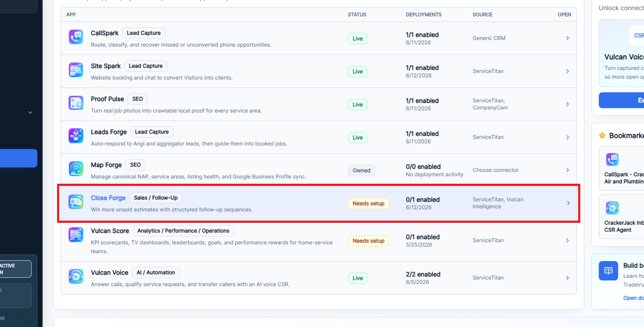Click Generic CRM source text
Image resolution: width=644 pixels, height=327 pixels.
coord(489,38)
